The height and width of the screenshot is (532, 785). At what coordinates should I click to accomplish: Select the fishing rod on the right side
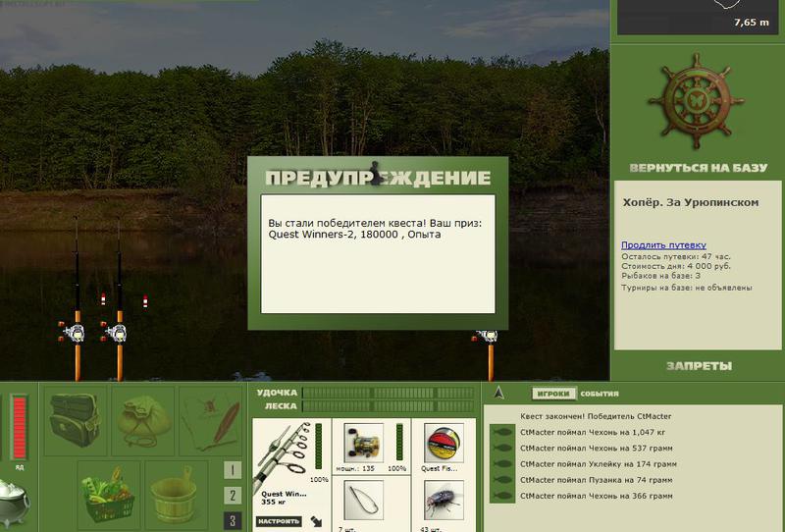click(489, 354)
